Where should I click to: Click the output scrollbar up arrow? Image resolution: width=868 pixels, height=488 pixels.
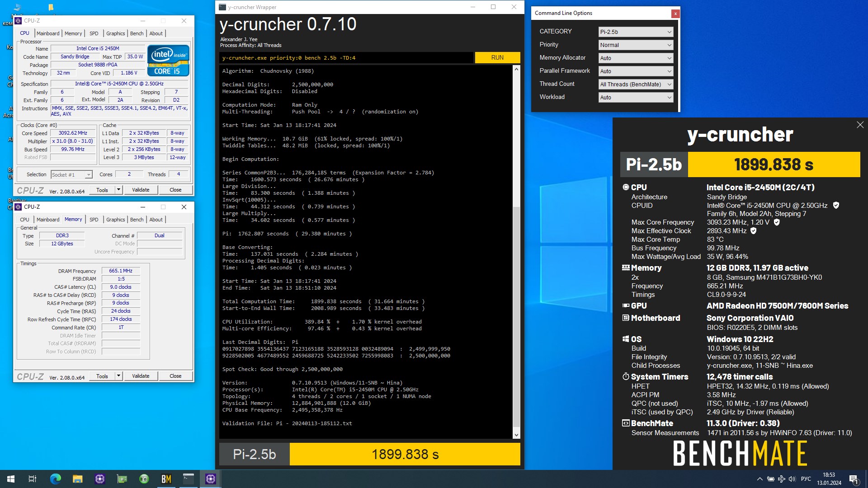[516, 69]
